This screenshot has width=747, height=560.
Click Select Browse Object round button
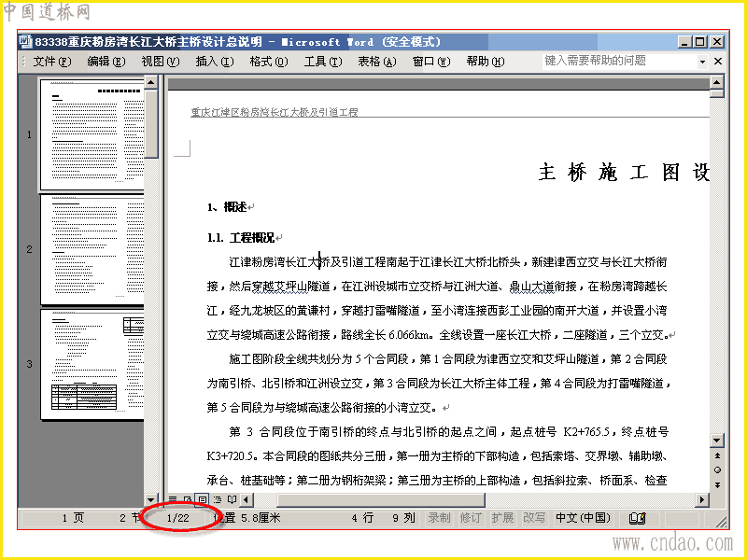pos(717,470)
